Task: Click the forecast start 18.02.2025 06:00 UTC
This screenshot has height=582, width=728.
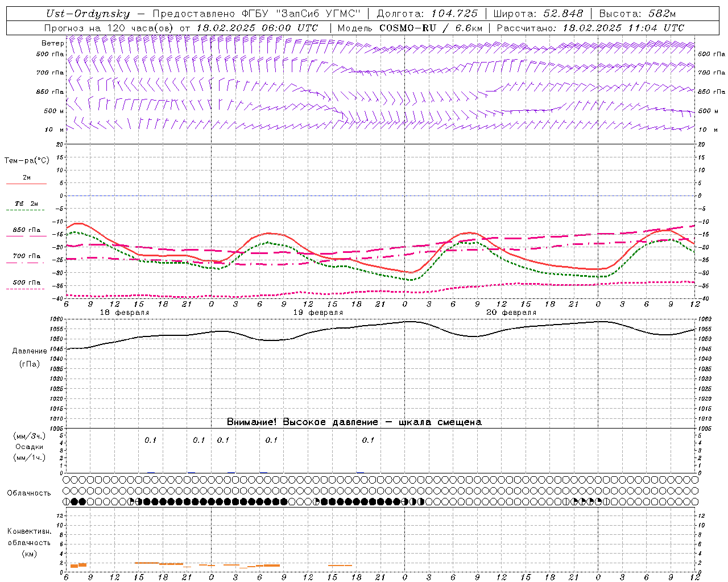Action: tap(257, 28)
